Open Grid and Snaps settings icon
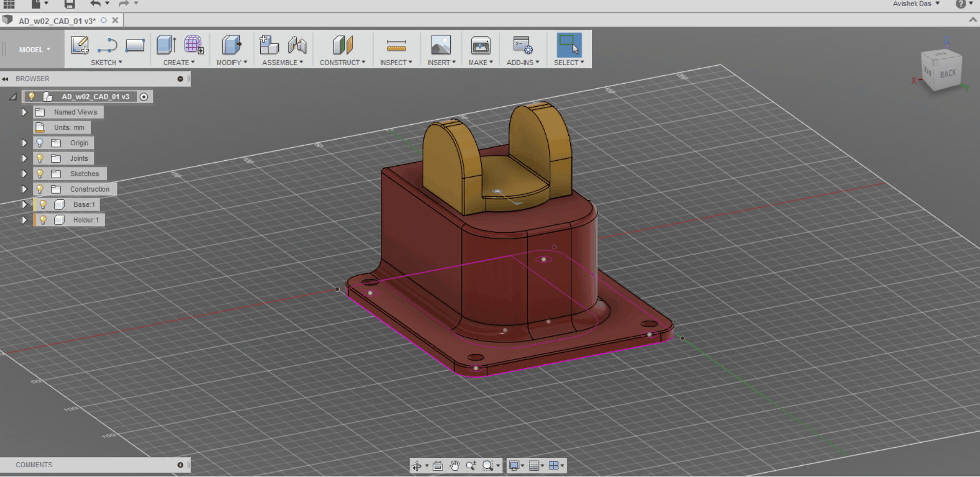Viewport: 980px width, 477px height. pos(534,466)
